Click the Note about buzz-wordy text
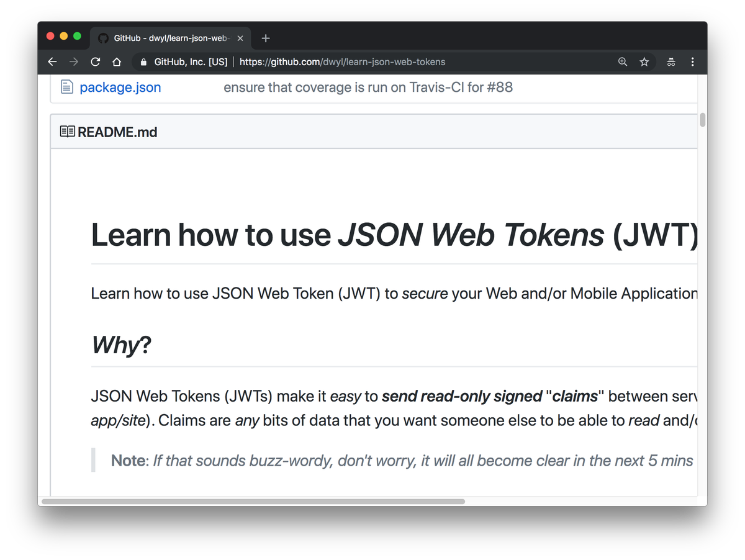The width and height of the screenshot is (745, 560). click(402, 461)
